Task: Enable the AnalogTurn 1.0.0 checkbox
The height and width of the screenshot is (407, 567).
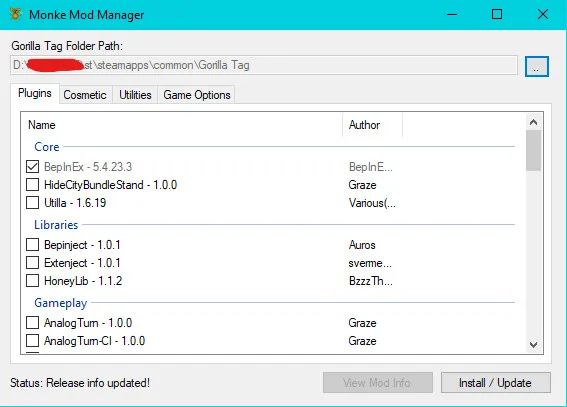Action: point(33,322)
